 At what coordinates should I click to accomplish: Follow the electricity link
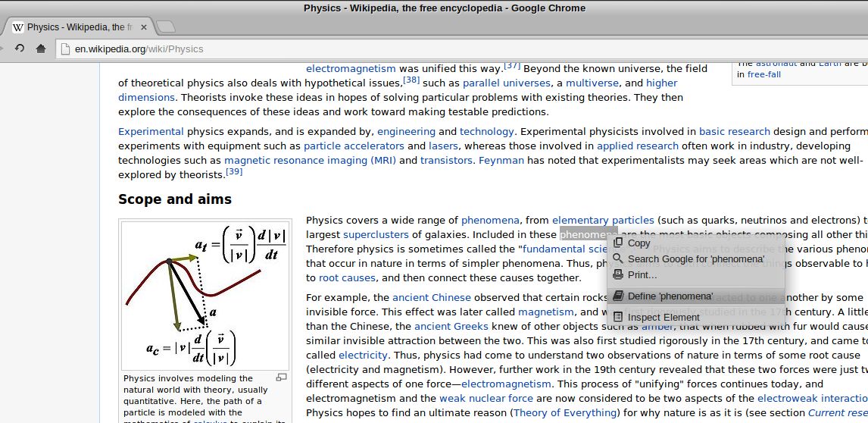point(363,355)
